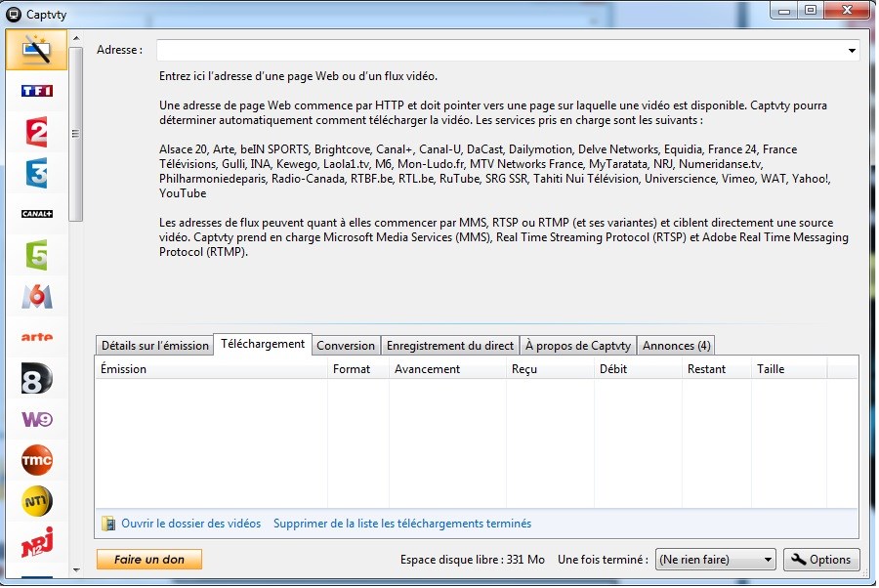Click Ouvrir le dossier des vidéos link
879x588 pixels.
pos(191,524)
